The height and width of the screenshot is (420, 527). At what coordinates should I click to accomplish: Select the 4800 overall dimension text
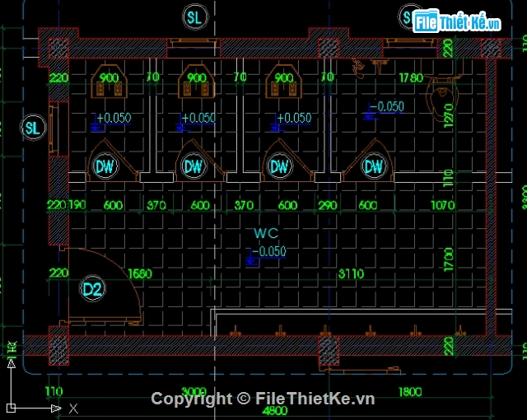click(275, 411)
